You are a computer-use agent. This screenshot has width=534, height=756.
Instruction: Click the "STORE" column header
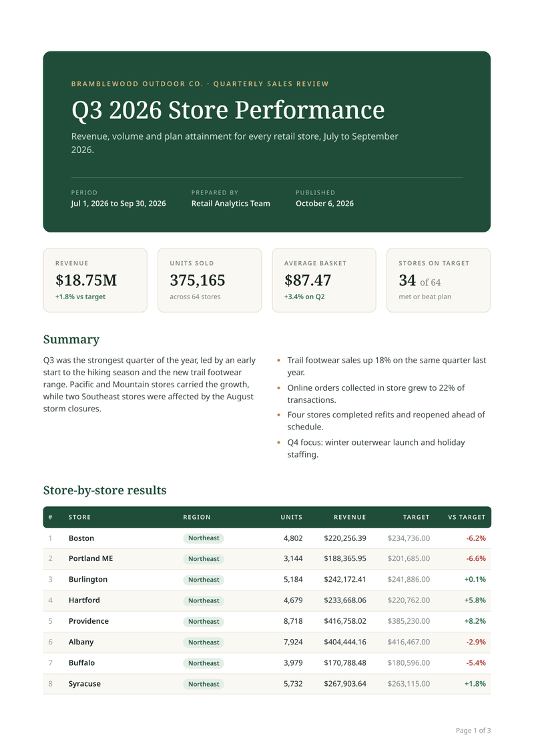(x=79, y=517)
